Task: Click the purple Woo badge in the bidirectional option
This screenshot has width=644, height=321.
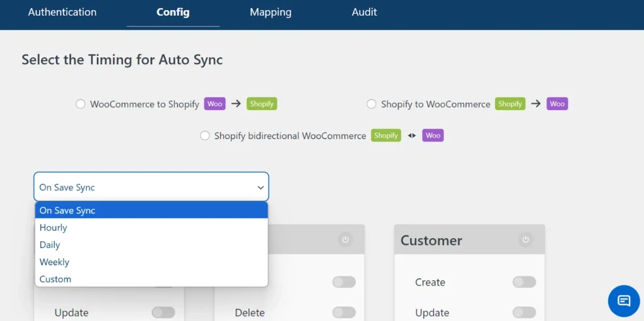Action: click(x=433, y=135)
